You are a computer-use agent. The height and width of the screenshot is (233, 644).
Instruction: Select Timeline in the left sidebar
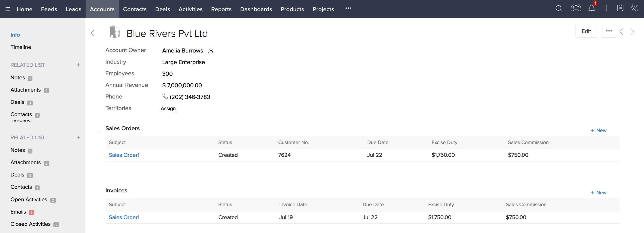coord(21,47)
